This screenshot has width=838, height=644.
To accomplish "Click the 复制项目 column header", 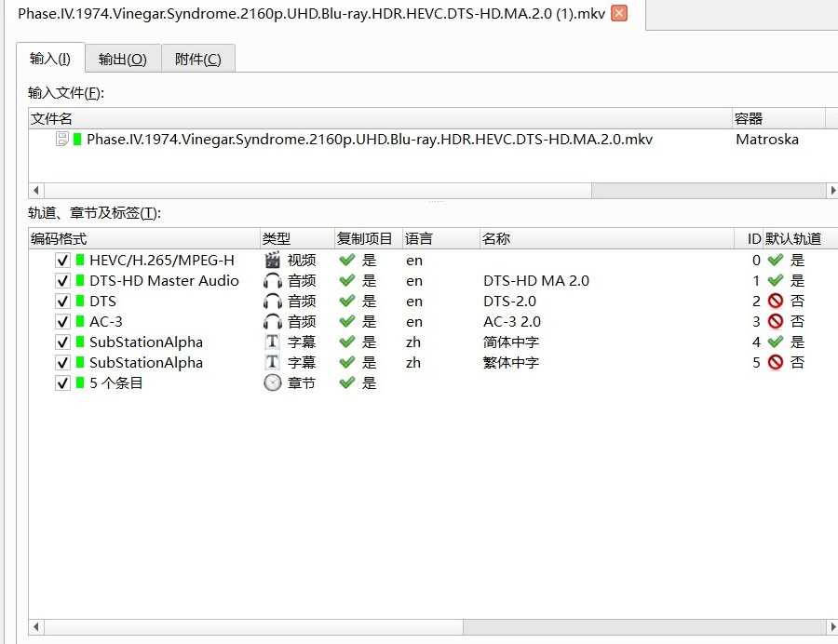I will pos(368,238).
